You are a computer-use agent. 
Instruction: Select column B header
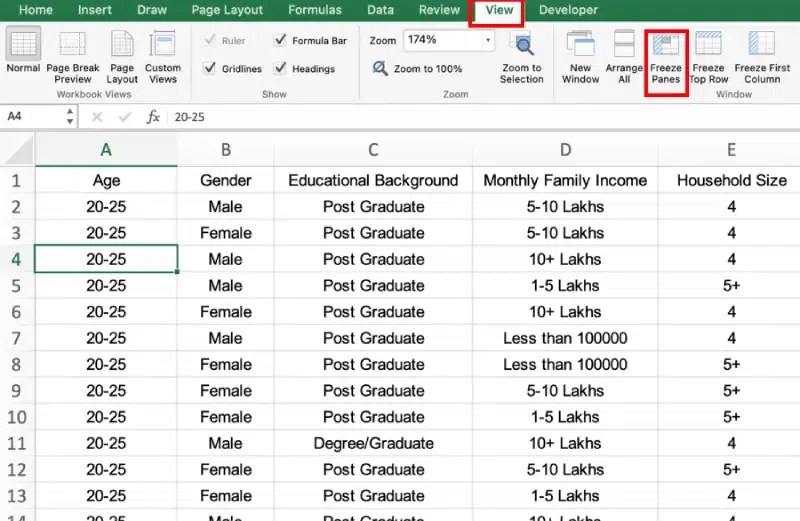[226, 150]
